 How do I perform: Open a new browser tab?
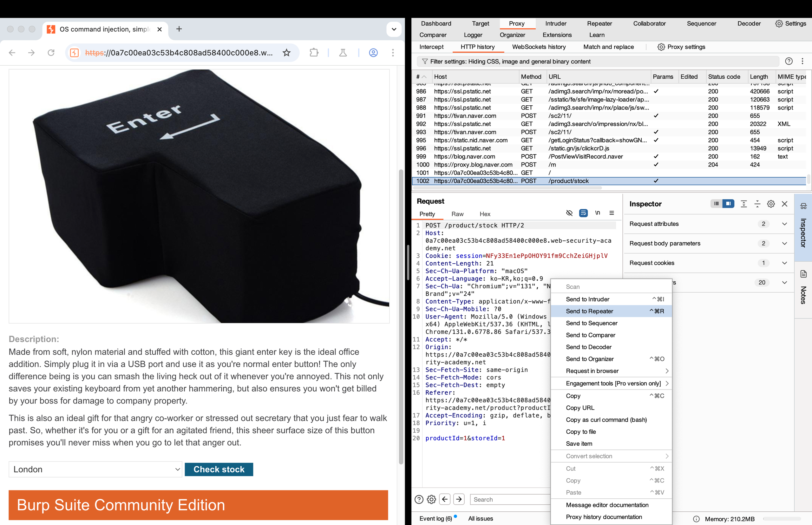pyautogui.click(x=179, y=29)
